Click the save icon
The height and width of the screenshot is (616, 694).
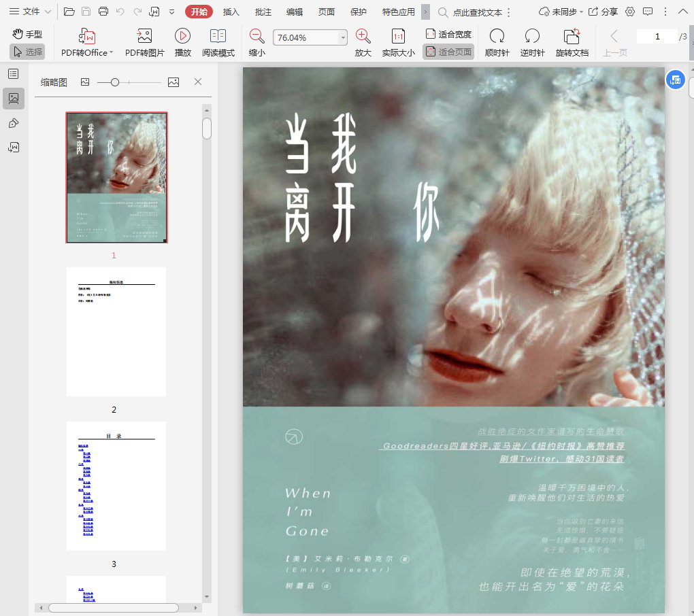coord(86,12)
